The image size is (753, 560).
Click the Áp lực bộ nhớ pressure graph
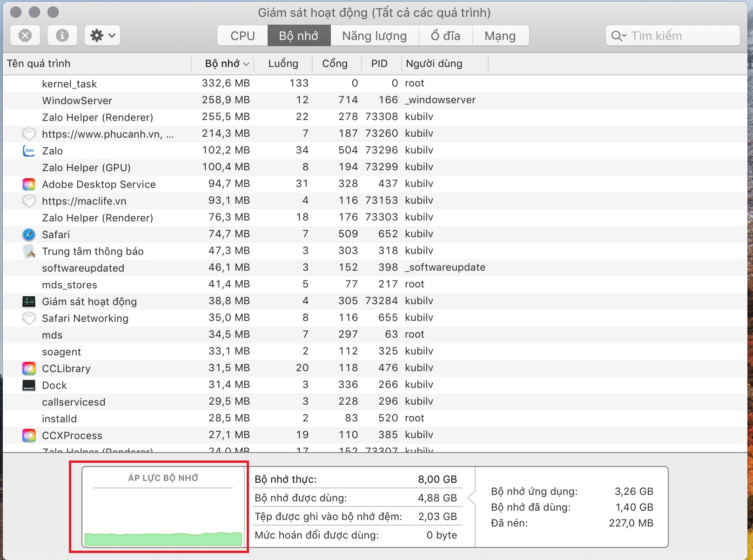(163, 507)
